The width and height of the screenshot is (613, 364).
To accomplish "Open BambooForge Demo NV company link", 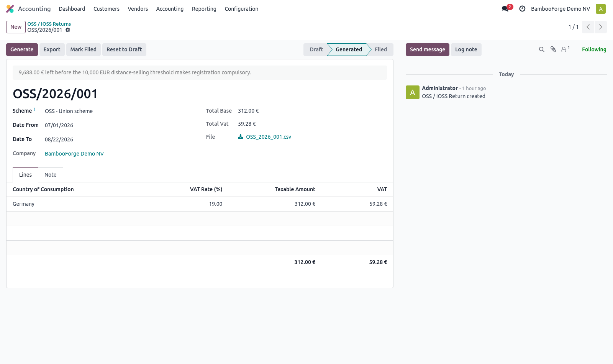I will click(74, 154).
